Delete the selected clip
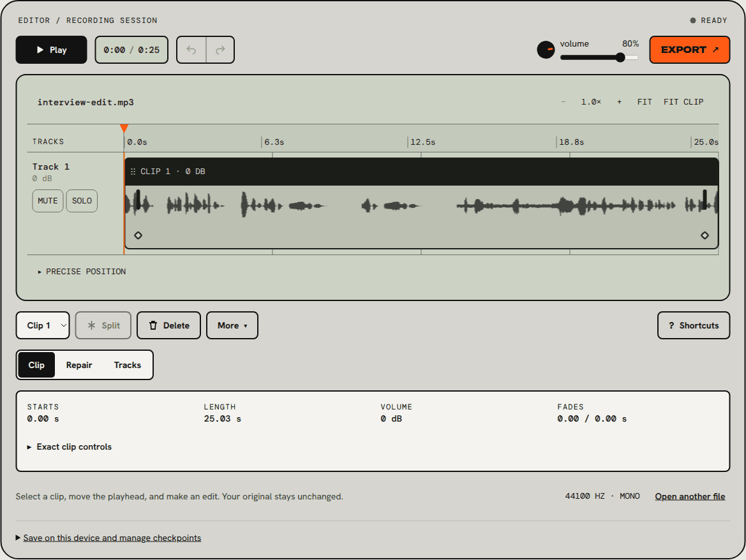 click(x=169, y=326)
